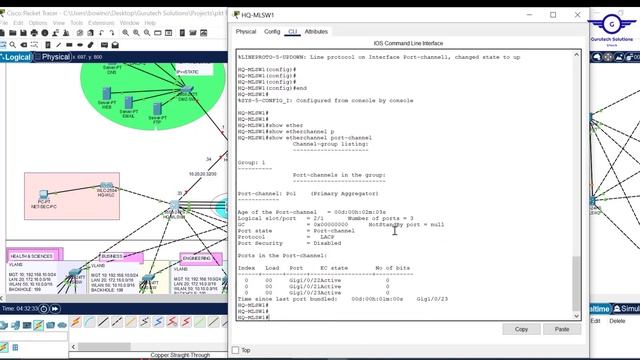Click the Zoom In magnifier icon
The image size is (640, 360).
click(x=125, y=33)
